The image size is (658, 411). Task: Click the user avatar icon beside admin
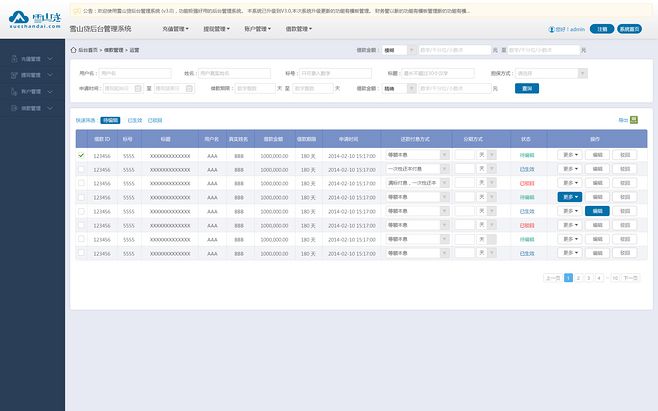pyautogui.click(x=551, y=29)
